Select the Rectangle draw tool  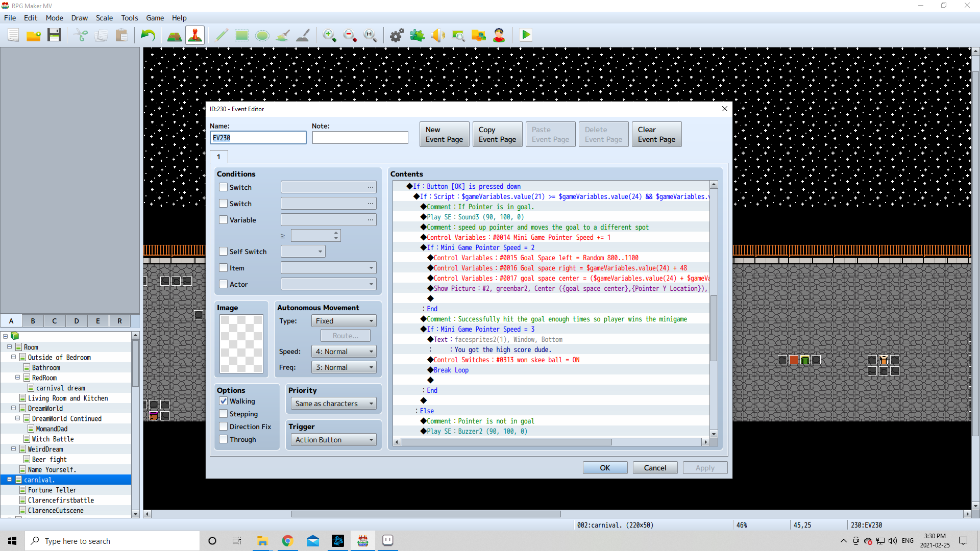click(x=242, y=35)
